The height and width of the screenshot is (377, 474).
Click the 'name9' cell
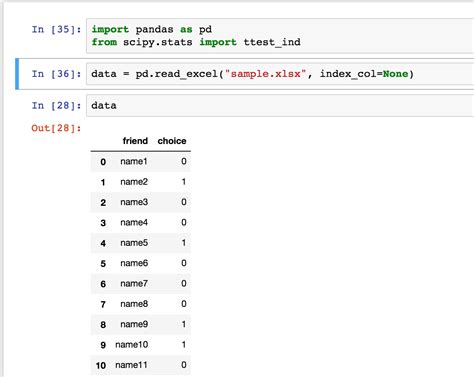(134, 324)
